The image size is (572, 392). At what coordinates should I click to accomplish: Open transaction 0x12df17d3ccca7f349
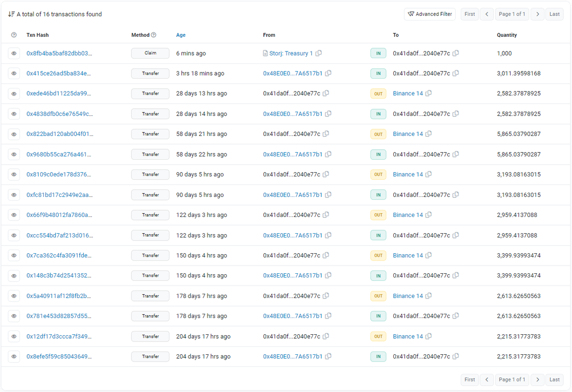[x=60, y=337]
